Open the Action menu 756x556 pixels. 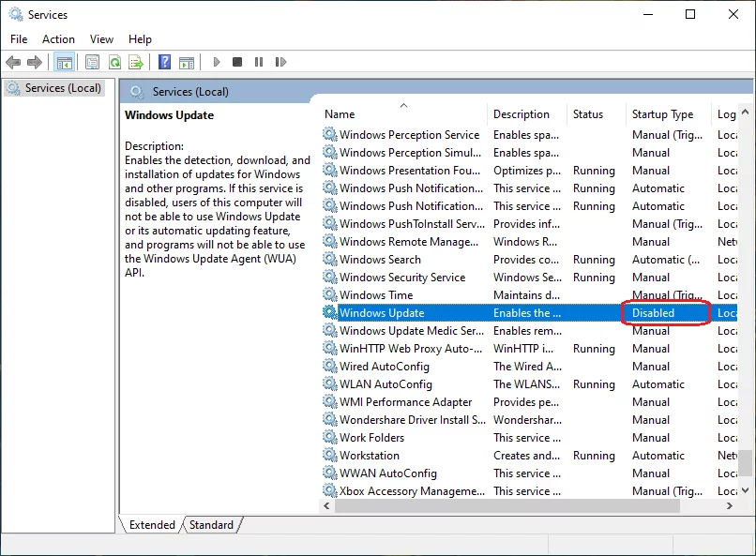tap(58, 38)
